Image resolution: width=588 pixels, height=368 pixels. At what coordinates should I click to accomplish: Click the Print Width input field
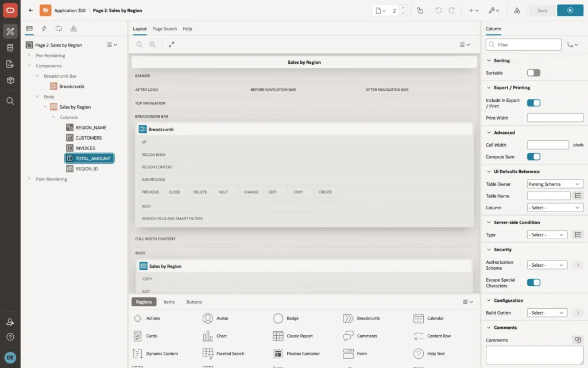tap(555, 118)
